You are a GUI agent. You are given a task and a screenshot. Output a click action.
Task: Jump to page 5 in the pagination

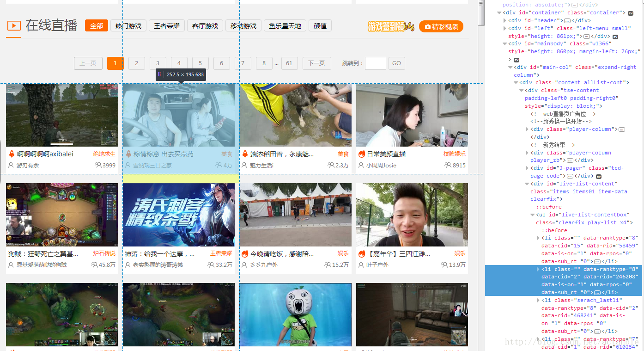click(200, 63)
